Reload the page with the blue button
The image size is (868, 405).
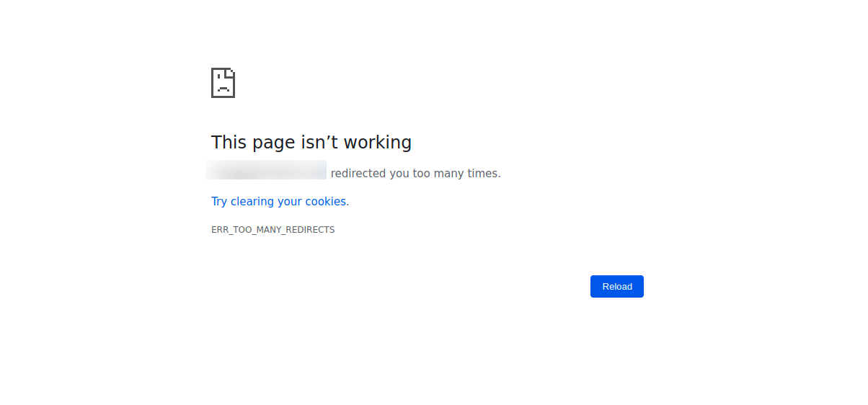pos(617,286)
